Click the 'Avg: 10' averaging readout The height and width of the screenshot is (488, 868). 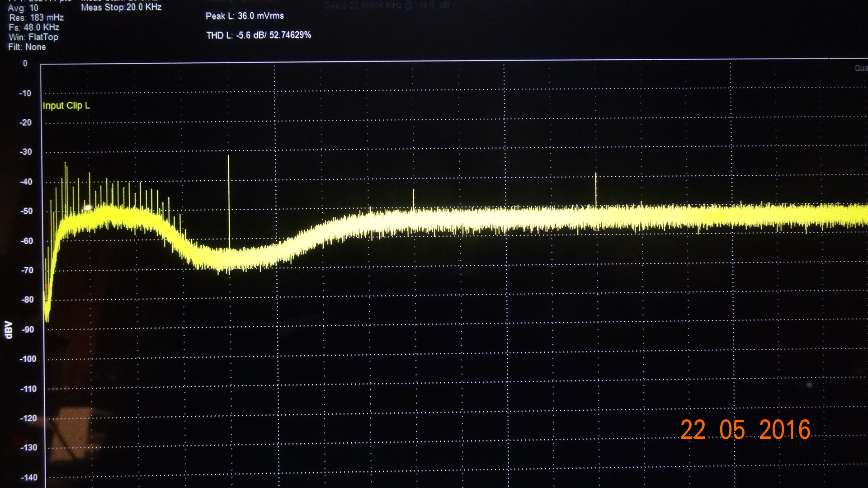pyautogui.click(x=23, y=8)
